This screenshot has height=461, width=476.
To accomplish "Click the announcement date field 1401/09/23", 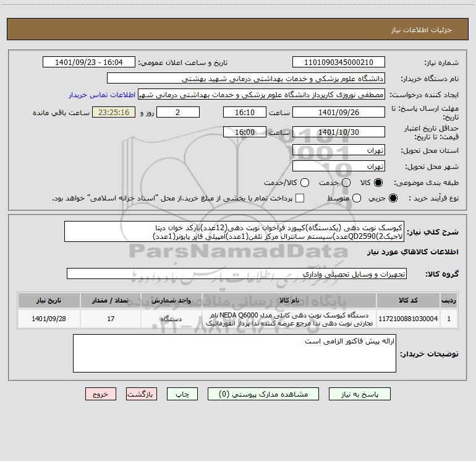I will [88, 62].
